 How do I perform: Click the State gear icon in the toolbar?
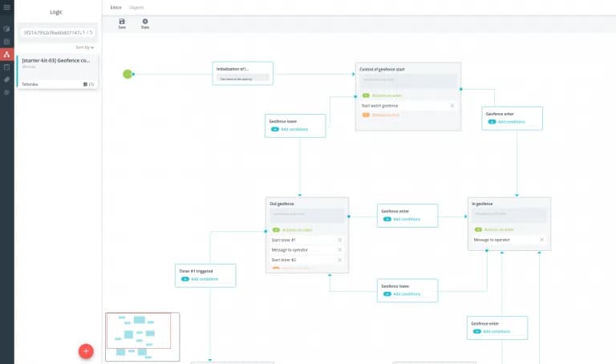click(145, 23)
